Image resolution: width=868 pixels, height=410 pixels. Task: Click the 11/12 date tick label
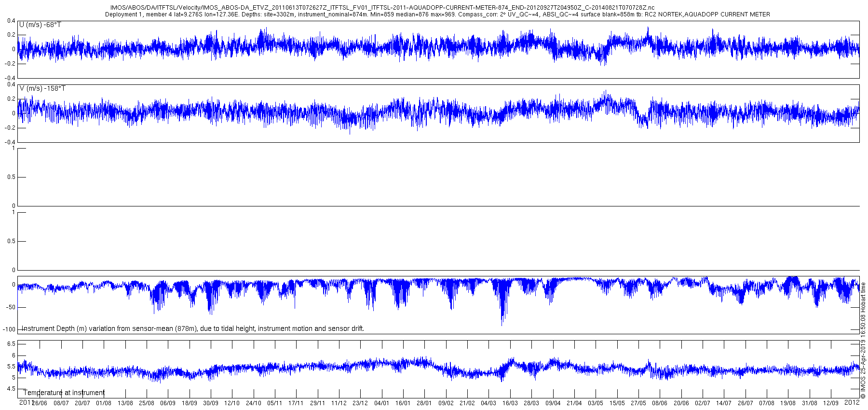click(x=339, y=403)
